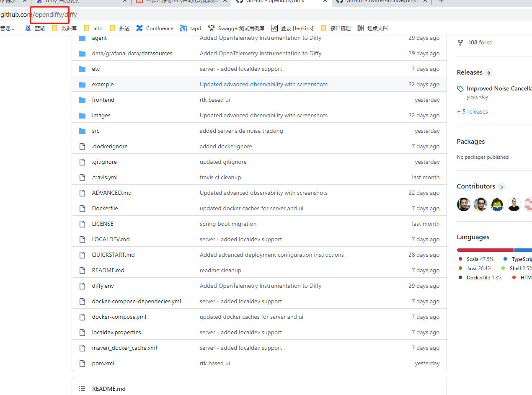532x395 pixels.
Task: Click the Confluence bookmark icon
Action: (139, 28)
